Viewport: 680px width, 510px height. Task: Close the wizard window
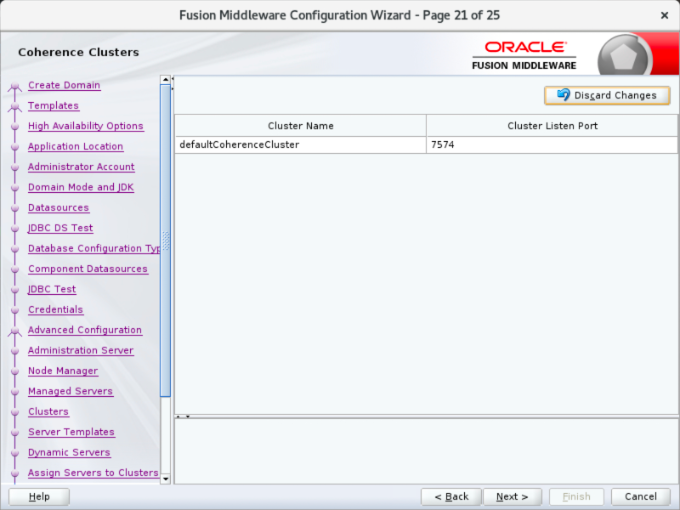(664, 16)
